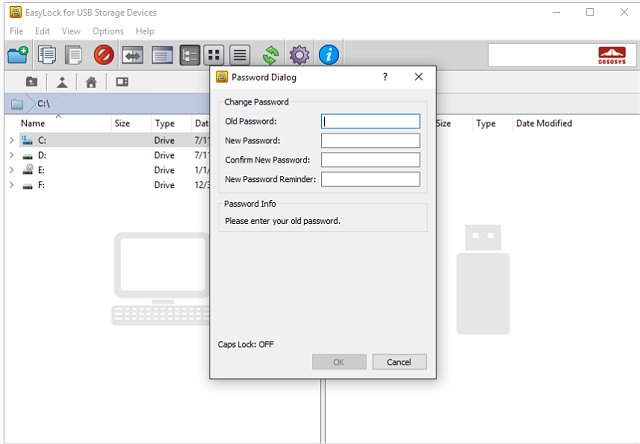Select the F: drive row label
This screenshot has height=444, width=640.
point(41,185)
